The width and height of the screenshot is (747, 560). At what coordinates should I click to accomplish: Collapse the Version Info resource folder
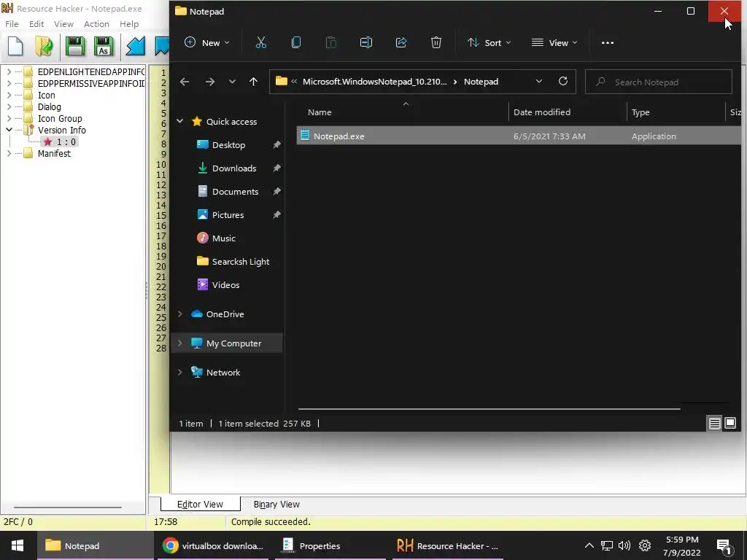(9, 130)
